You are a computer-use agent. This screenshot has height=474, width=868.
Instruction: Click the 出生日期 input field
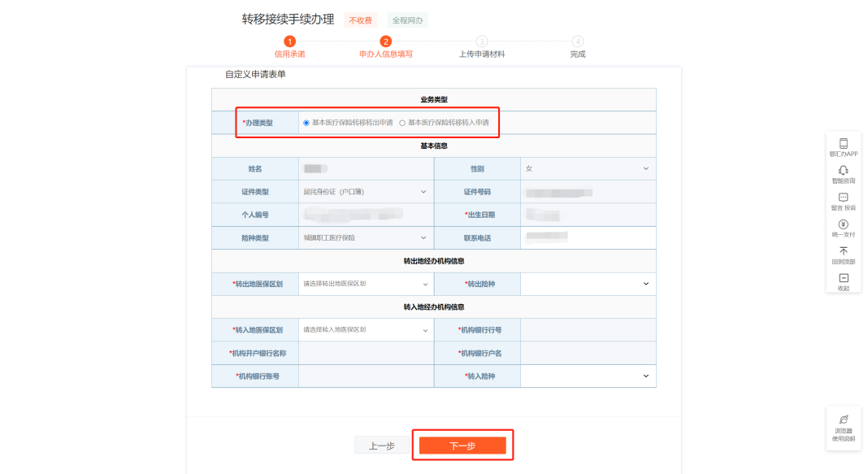click(588, 215)
